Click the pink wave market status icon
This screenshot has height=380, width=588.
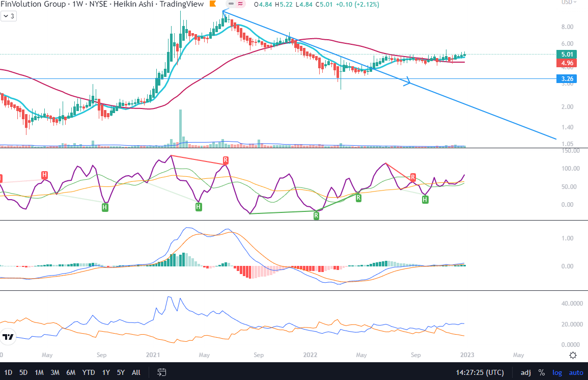click(x=240, y=4)
